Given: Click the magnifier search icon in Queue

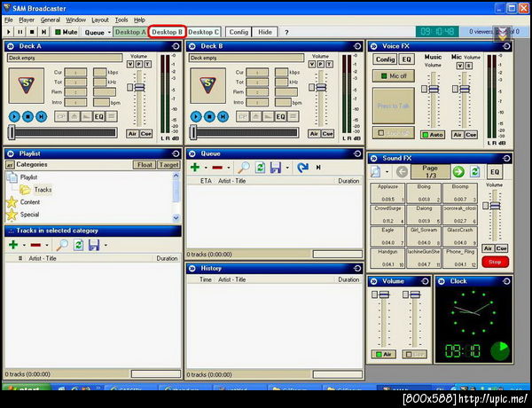Looking at the screenshot, I should tap(244, 168).
